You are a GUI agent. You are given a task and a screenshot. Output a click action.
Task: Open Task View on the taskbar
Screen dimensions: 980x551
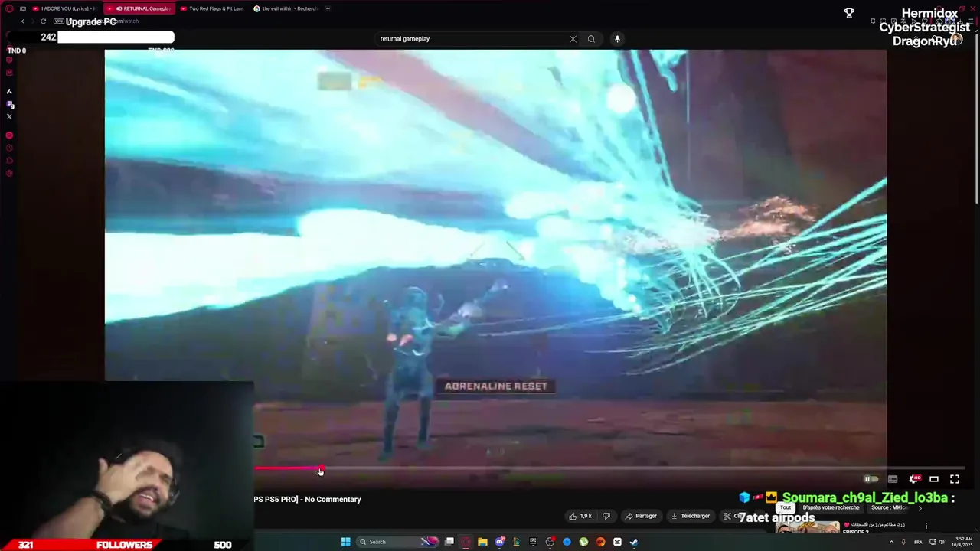click(x=449, y=542)
